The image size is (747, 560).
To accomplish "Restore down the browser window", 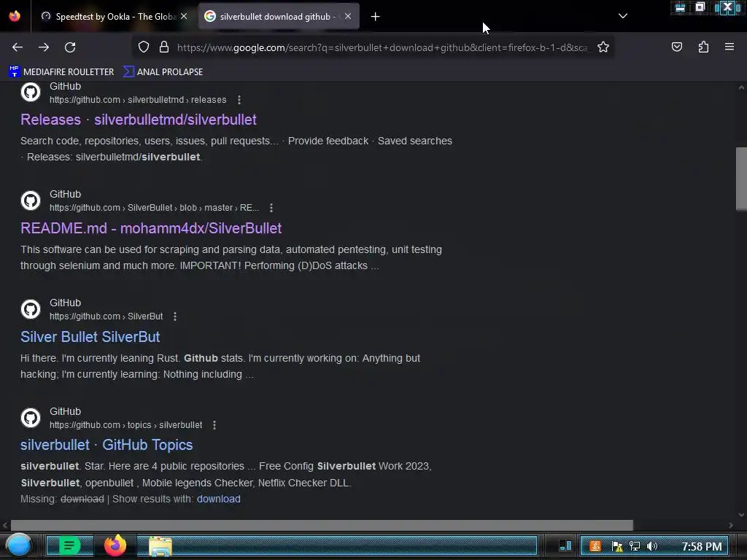I will (x=700, y=7).
